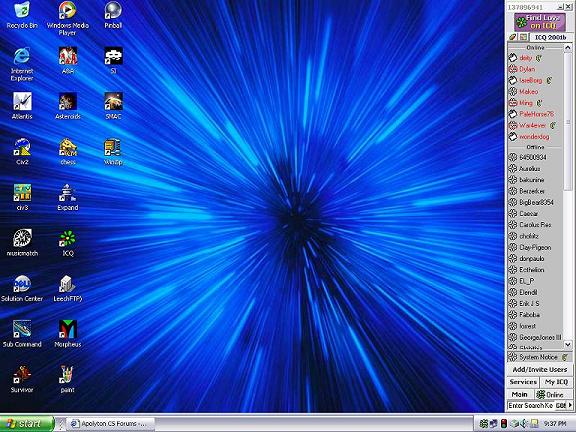
Task: Launch the musicmatch shortcut
Action: [x=22, y=243]
